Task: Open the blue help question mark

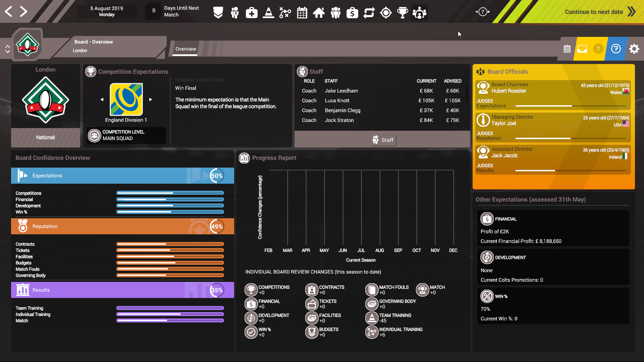Action: 616,49
